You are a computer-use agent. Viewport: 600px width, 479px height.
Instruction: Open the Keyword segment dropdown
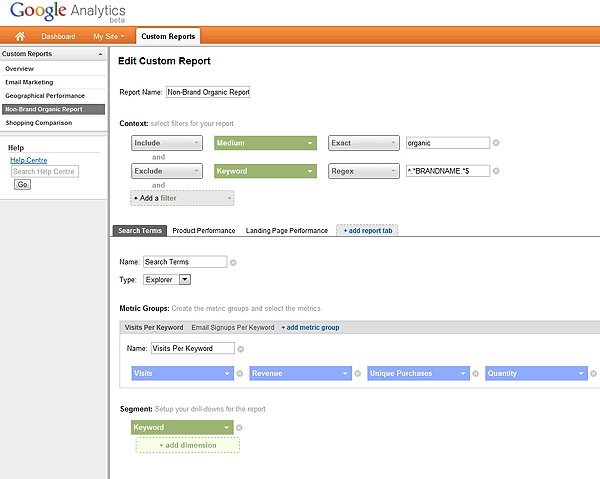tap(182, 427)
